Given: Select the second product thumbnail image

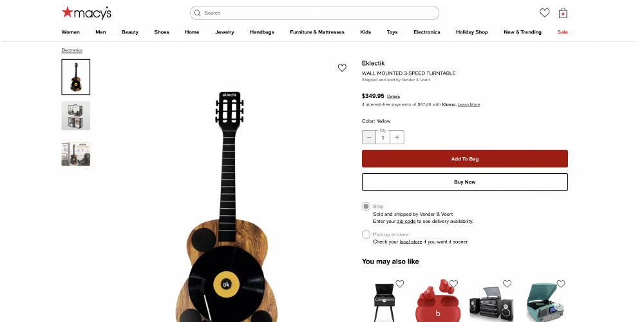Looking at the screenshot, I should pos(75,116).
